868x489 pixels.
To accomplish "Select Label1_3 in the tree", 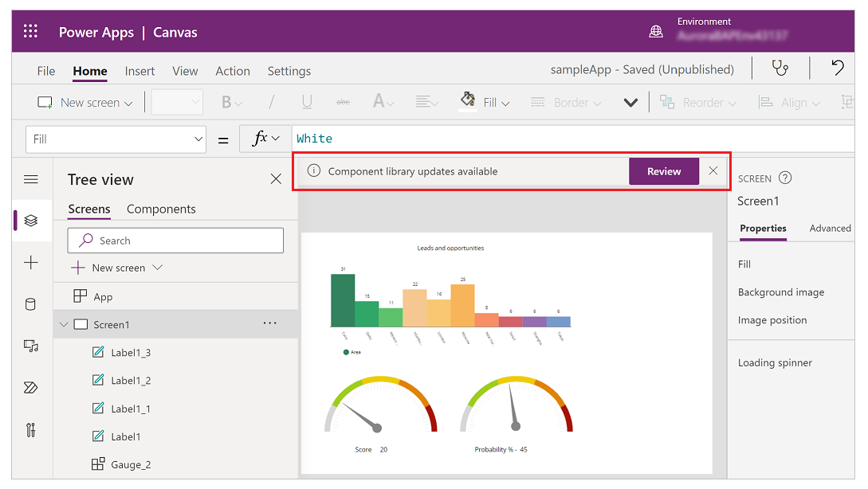I will click(175, 352).
